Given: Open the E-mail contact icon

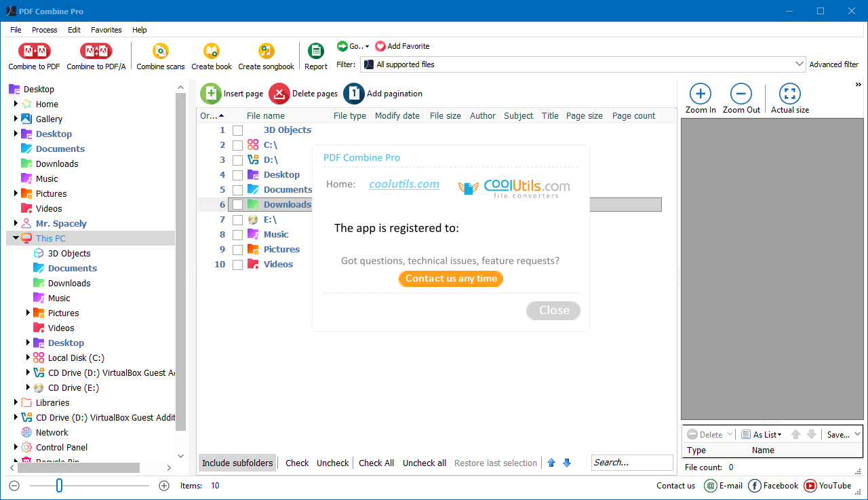Looking at the screenshot, I should (x=711, y=486).
